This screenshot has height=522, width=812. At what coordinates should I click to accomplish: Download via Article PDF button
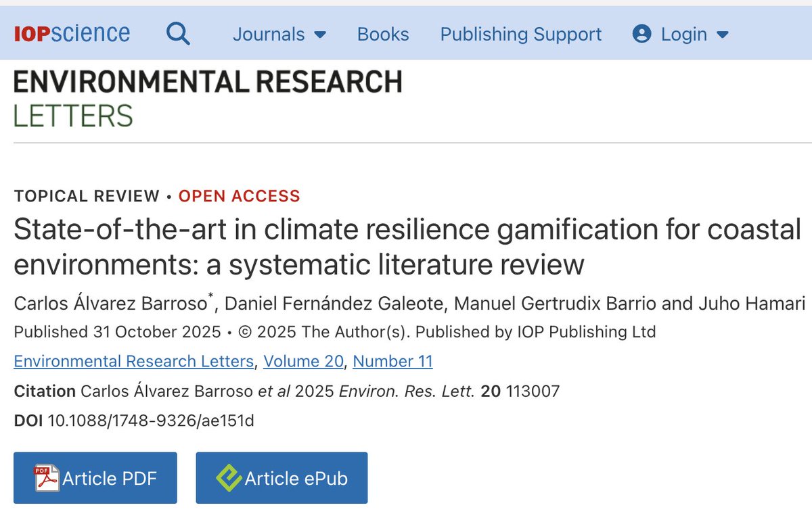[95, 478]
